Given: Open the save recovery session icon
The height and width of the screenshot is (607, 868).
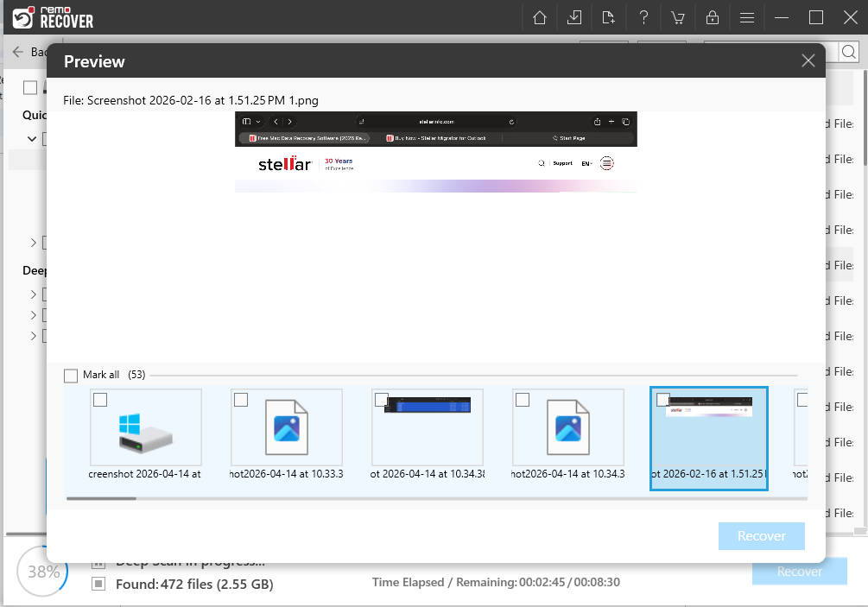Looking at the screenshot, I should [573, 17].
